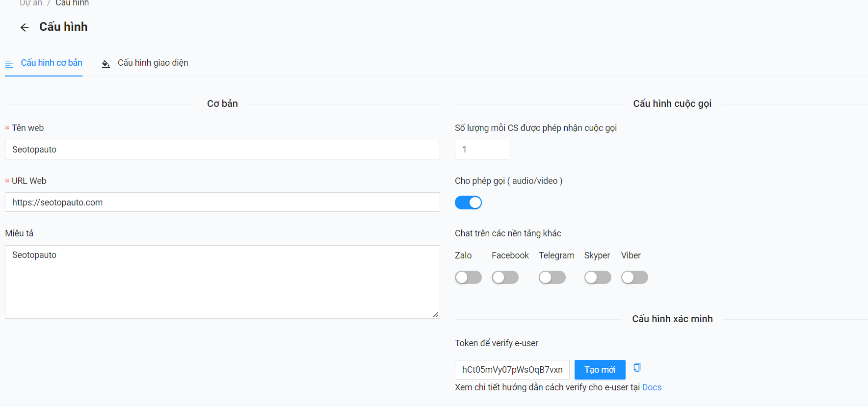Select the Cấu hình cơ bản tab
This screenshot has height=407, width=868.
[x=52, y=63]
